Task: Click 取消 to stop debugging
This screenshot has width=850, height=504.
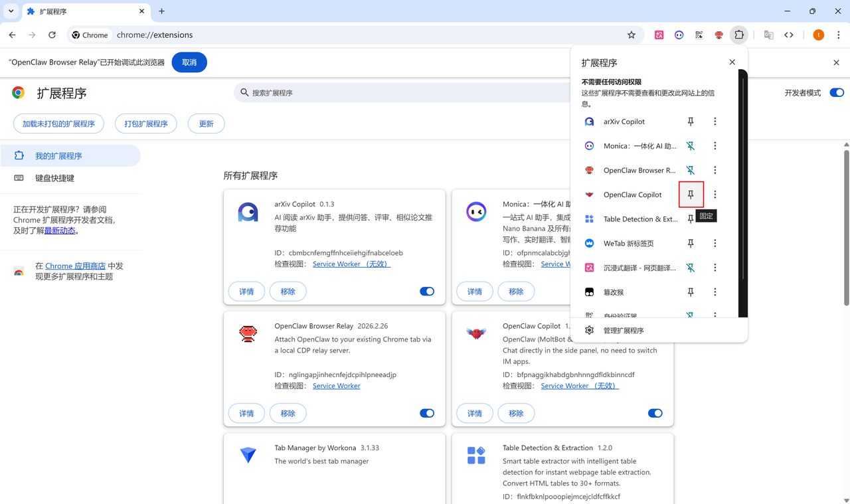Action: (x=189, y=62)
